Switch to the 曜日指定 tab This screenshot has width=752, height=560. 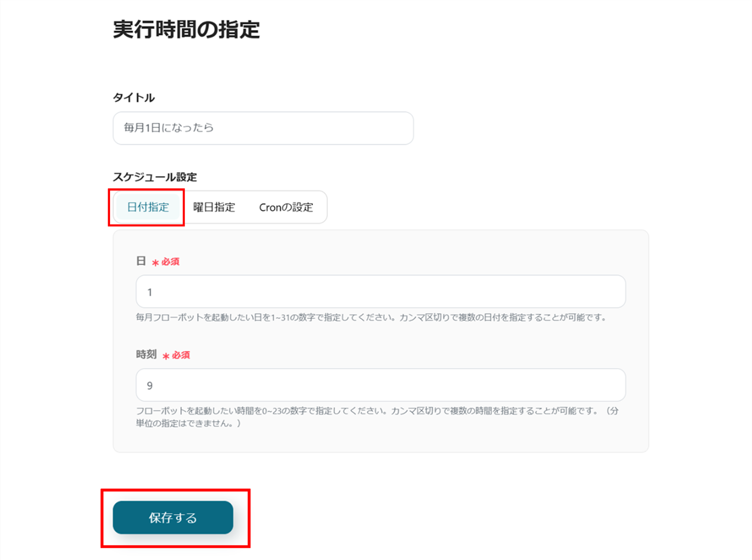(214, 207)
